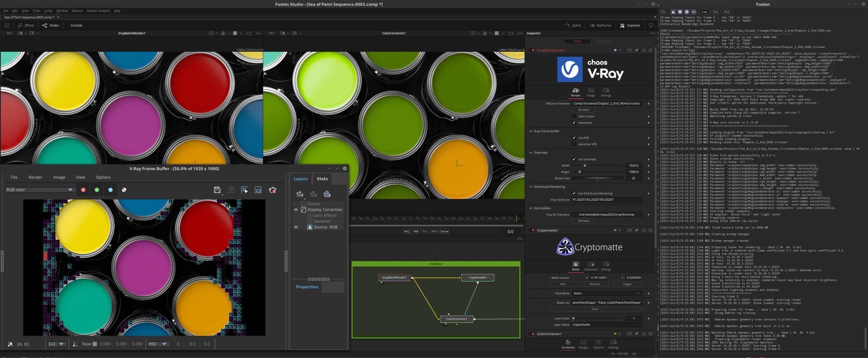Open the frame link icon next to region render

tap(258, 190)
